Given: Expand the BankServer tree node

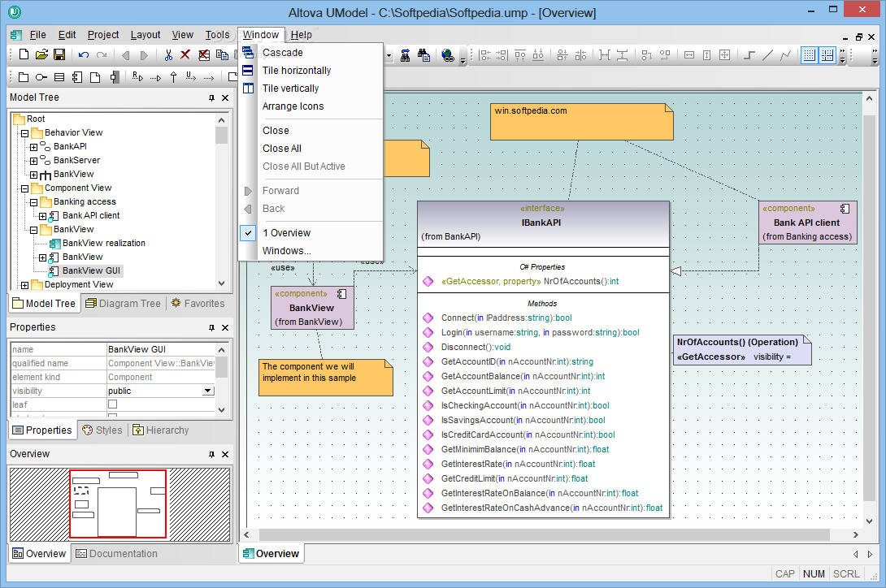Looking at the screenshot, I should pyautogui.click(x=34, y=161).
